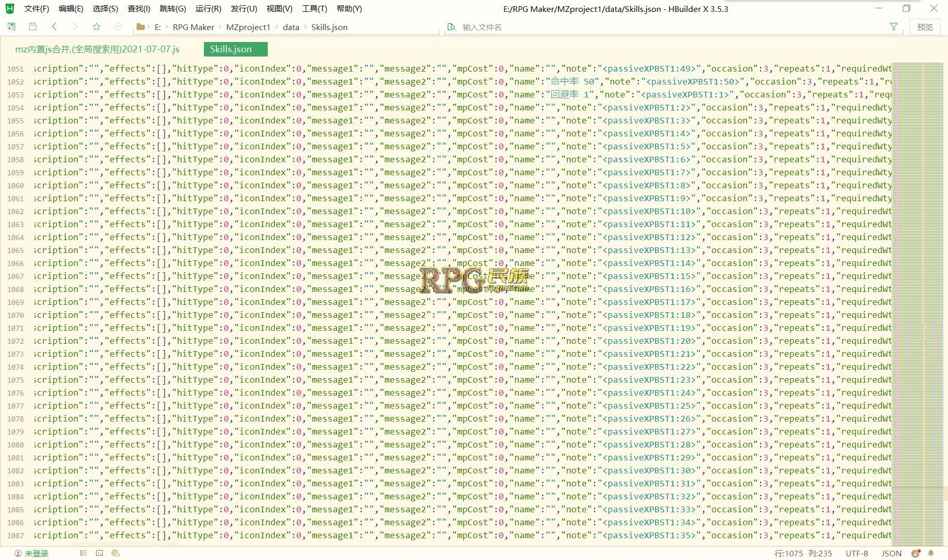
Task: Open the 文件(F) menu
Action: click(x=36, y=9)
